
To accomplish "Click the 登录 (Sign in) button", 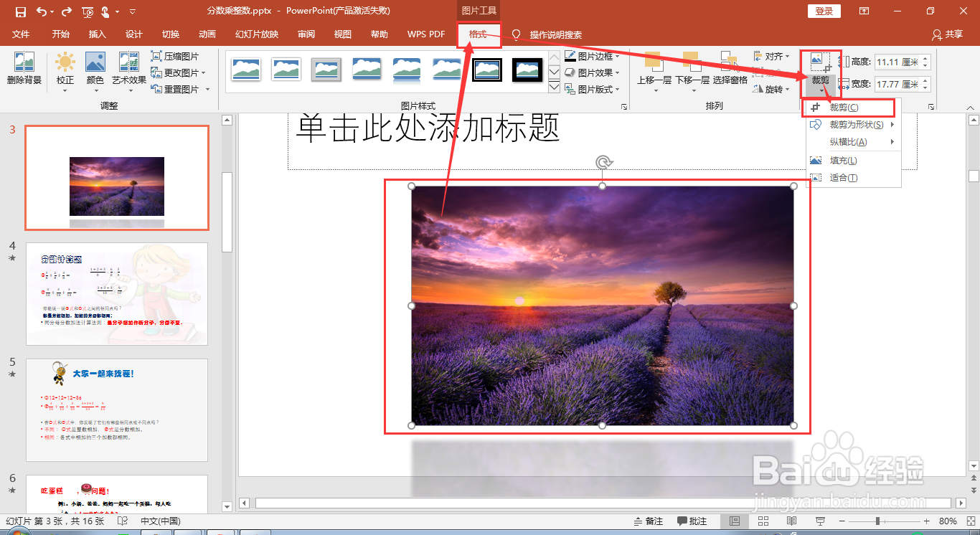I will (824, 11).
